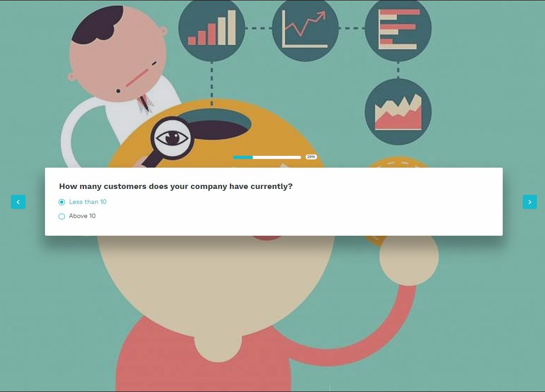Select the Above 10 radio button
The height and width of the screenshot is (392, 545).
(x=62, y=216)
